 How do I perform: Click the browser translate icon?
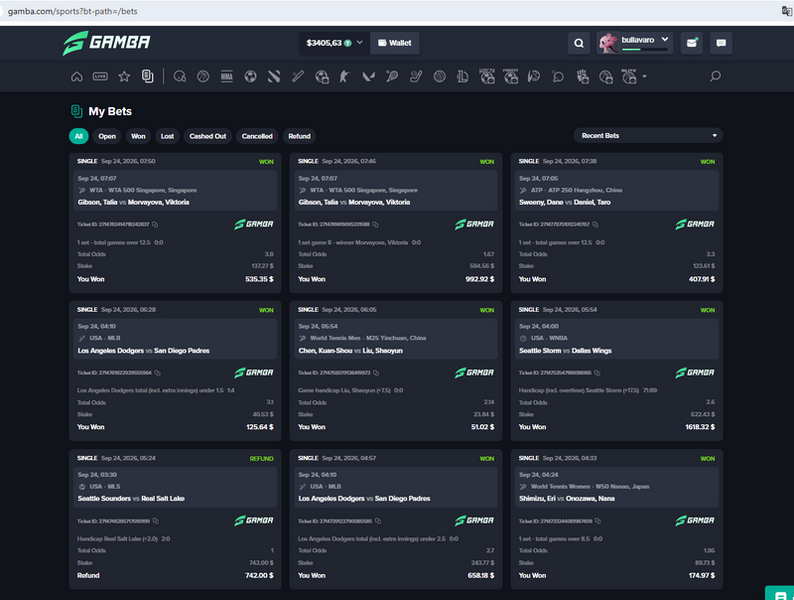coord(786,11)
